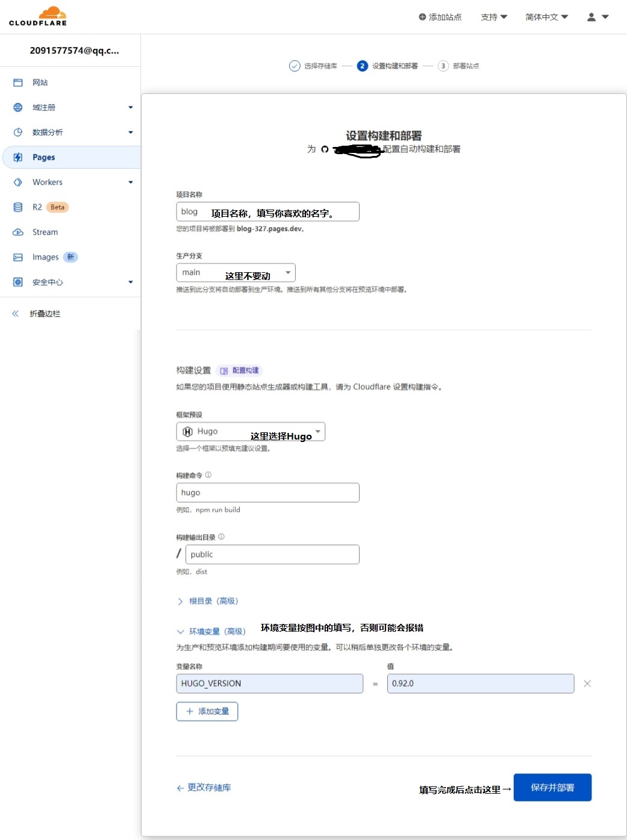Expand the 域注册 sidebar submenu arrow

(131, 107)
